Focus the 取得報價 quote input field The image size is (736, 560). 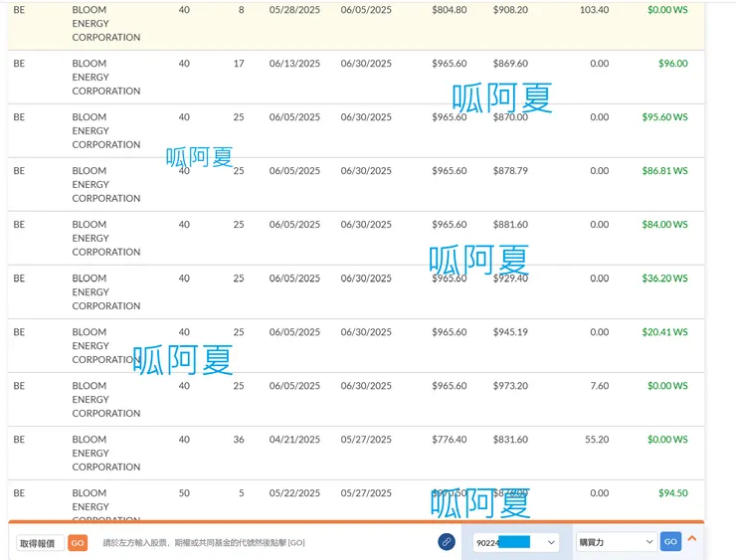pyautogui.click(x=41, y=543)
